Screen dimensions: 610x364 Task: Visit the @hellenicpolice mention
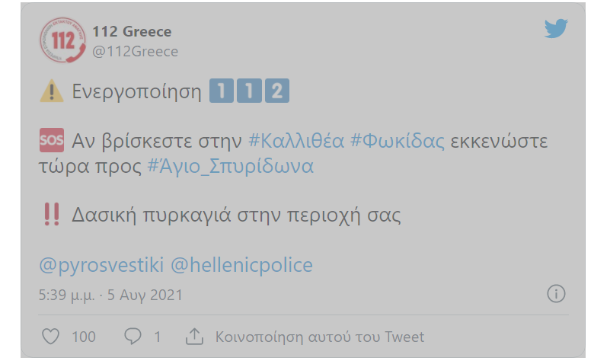241,265
